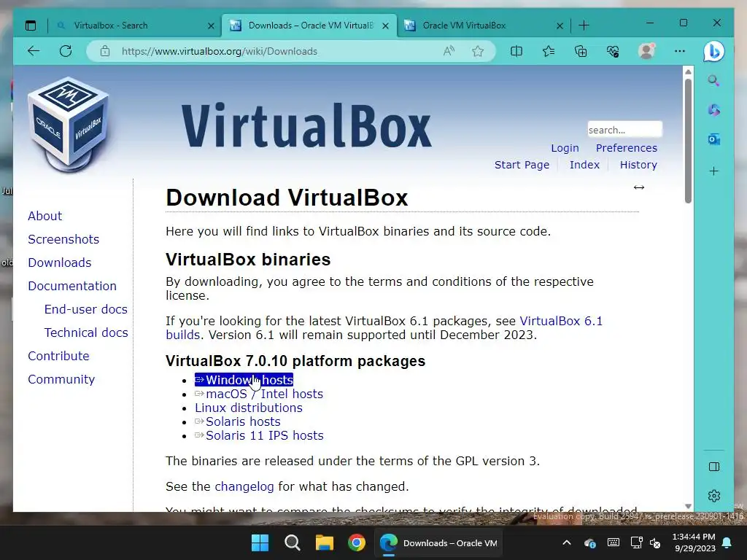
Task: Add this page to favorites star
Action: pos(478,51)
